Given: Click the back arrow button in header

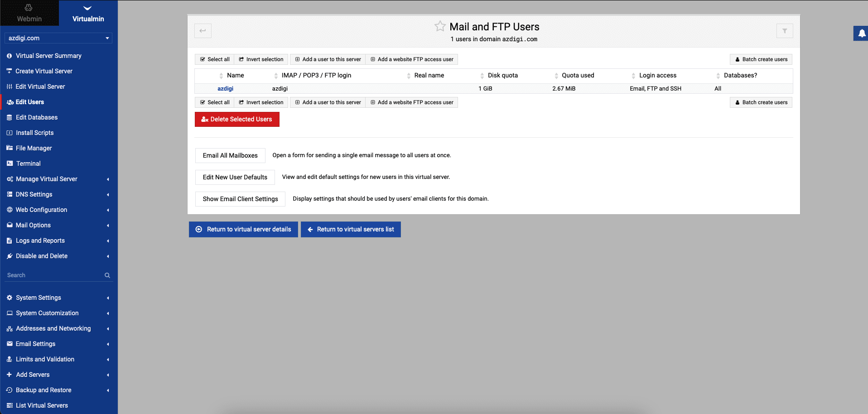Looking at the screenshot, I should [x=203, y=31].
